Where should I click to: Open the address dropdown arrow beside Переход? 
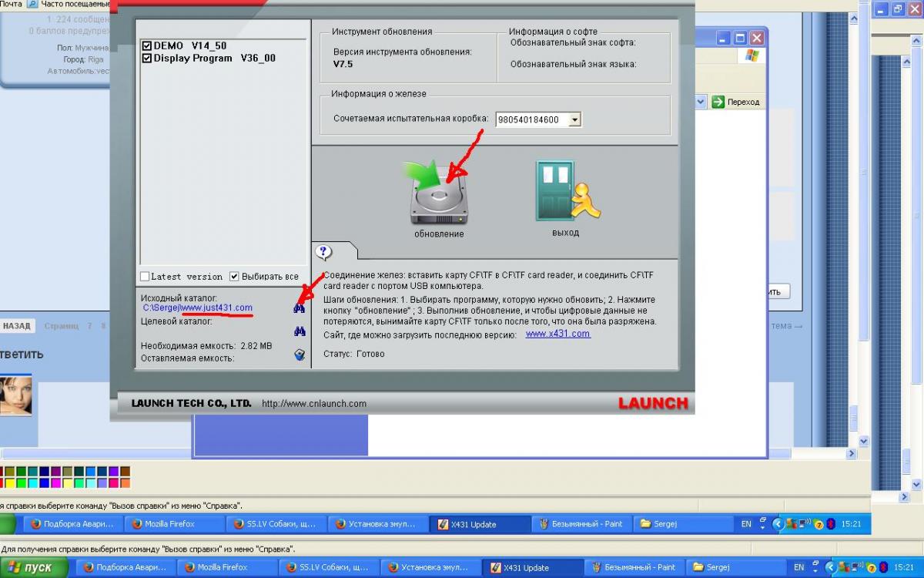pos(701,102)
